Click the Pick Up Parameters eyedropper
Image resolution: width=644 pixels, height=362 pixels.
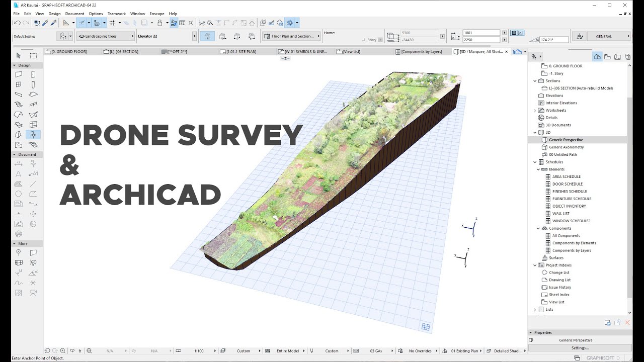tap(45, 23)
